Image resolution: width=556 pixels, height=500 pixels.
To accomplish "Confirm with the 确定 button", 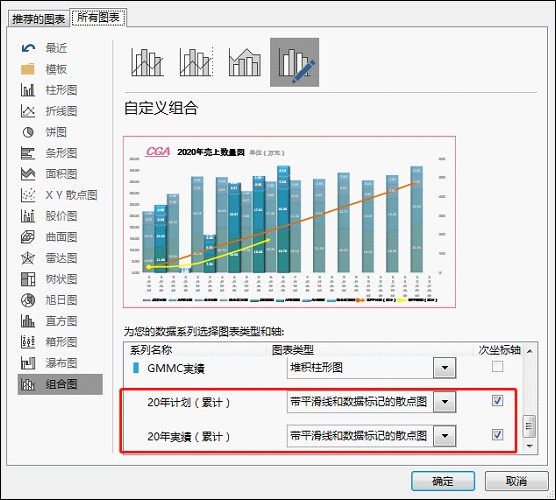I will [x=443, y=481].
